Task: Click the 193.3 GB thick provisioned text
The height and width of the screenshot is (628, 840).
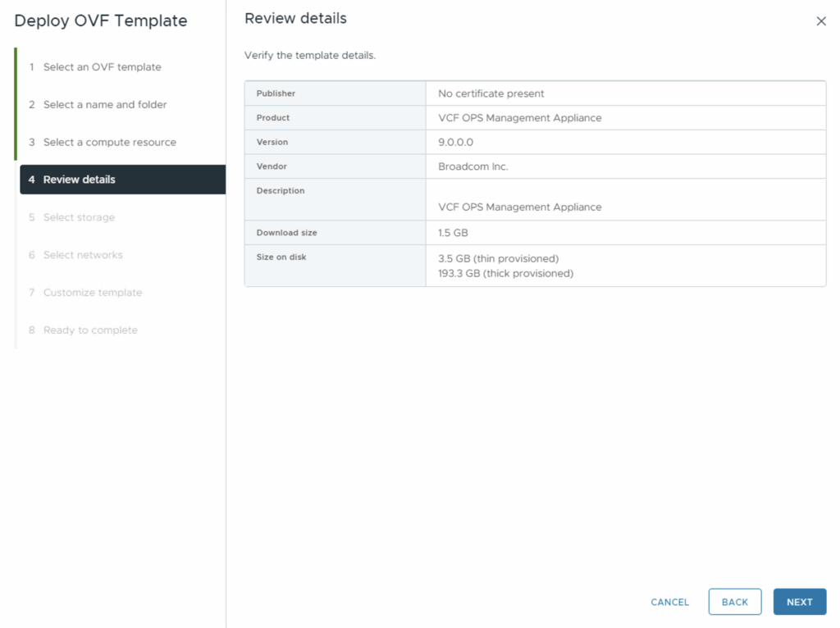Action: click(x=505, y=273)
